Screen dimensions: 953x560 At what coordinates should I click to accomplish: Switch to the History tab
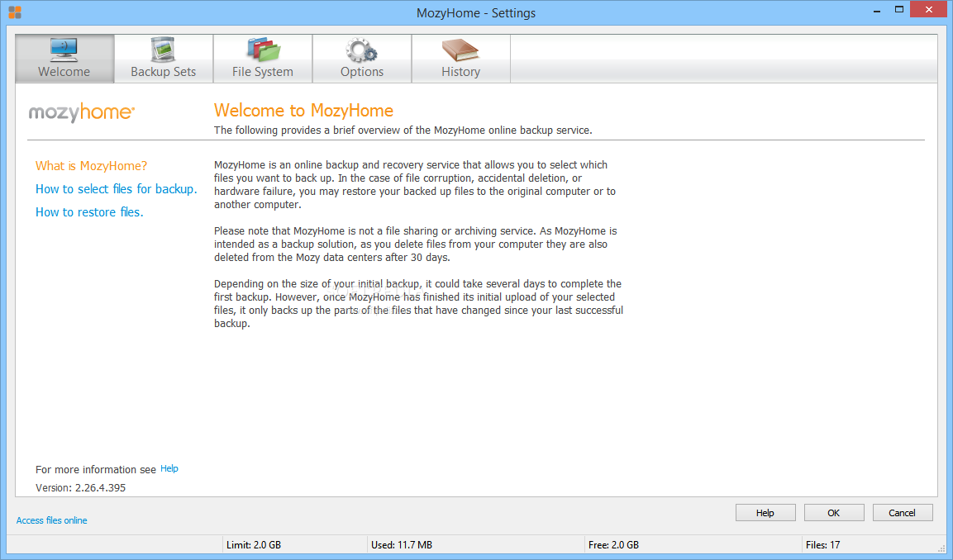tap(460, 59)
